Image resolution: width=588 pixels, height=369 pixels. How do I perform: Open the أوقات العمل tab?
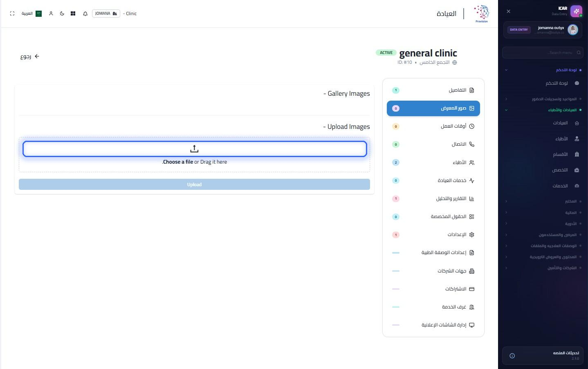433,126
